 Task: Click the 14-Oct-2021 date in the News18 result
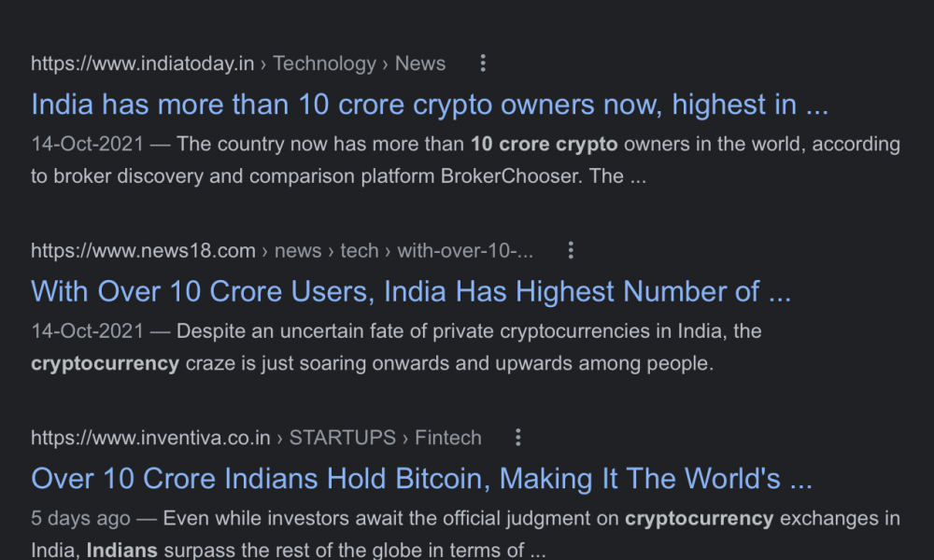coord(88,331)
